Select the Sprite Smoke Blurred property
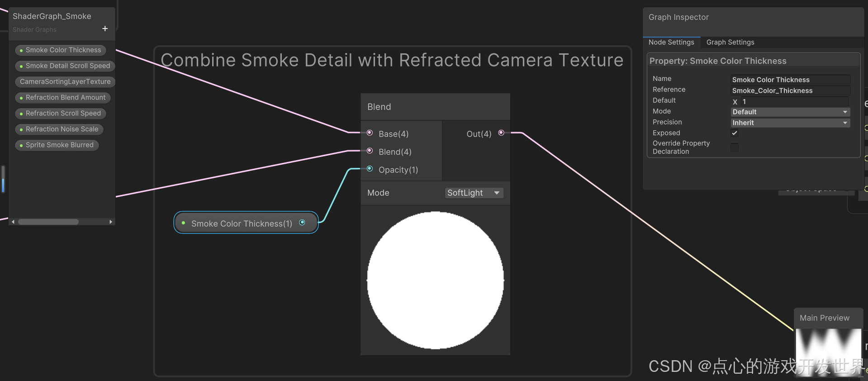 59,145
